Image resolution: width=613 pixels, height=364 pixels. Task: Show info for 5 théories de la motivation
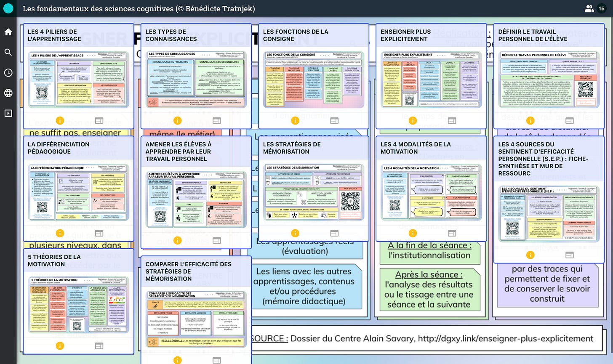[60, 346]
